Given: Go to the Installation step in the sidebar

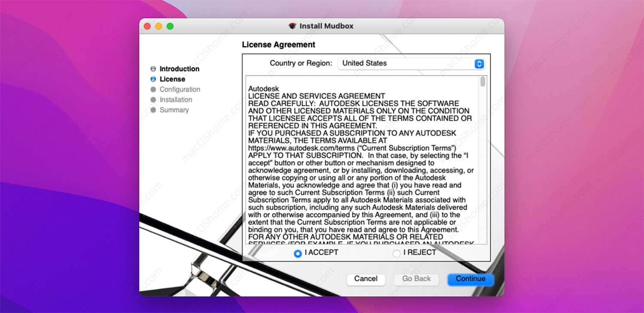Looking at the screenshot, I should point(176,100).
